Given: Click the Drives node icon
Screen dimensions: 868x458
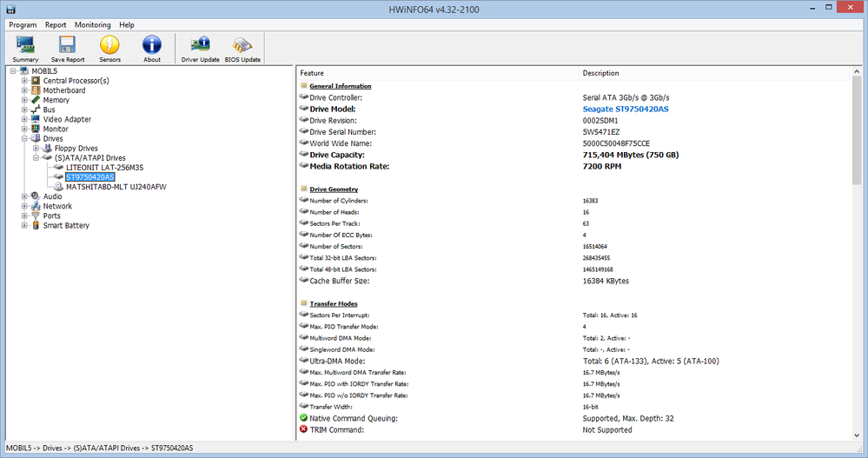Looking at the screenshot, I should pos(36,138).
